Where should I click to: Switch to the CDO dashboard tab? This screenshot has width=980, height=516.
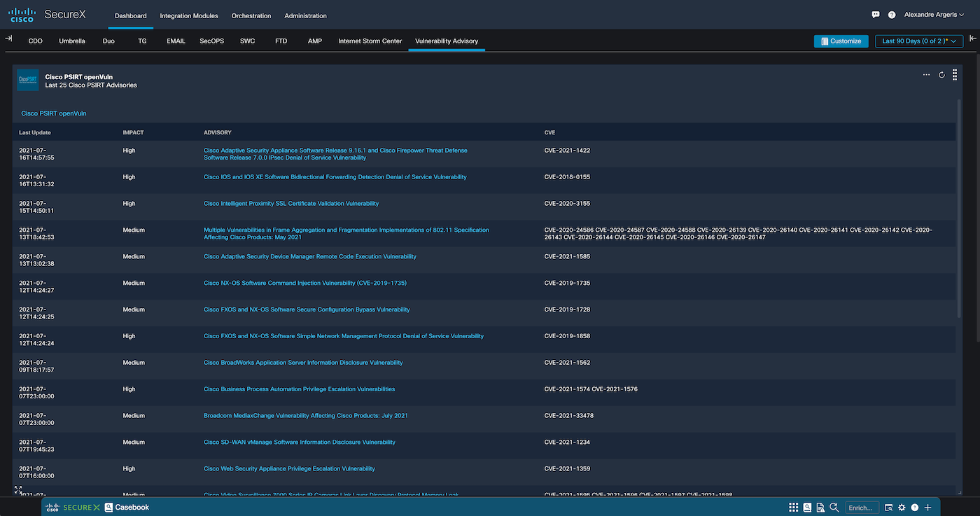(x=36, y=41)
